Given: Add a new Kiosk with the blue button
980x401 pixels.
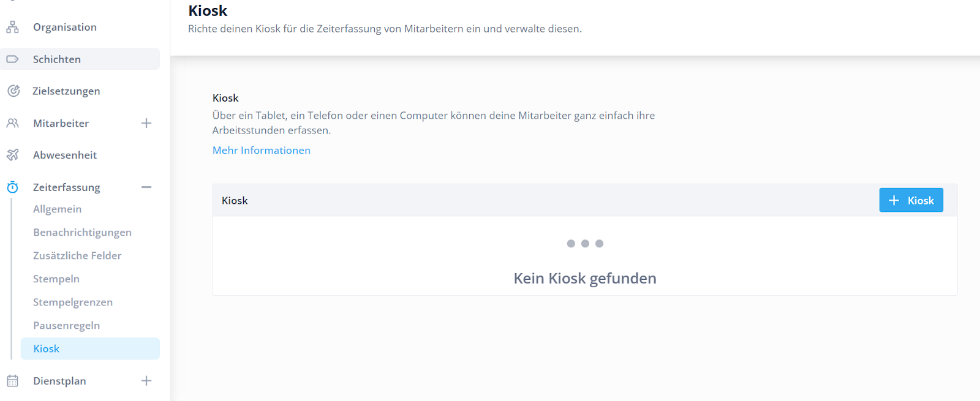Looking at the screenshot, I should 911,200.
